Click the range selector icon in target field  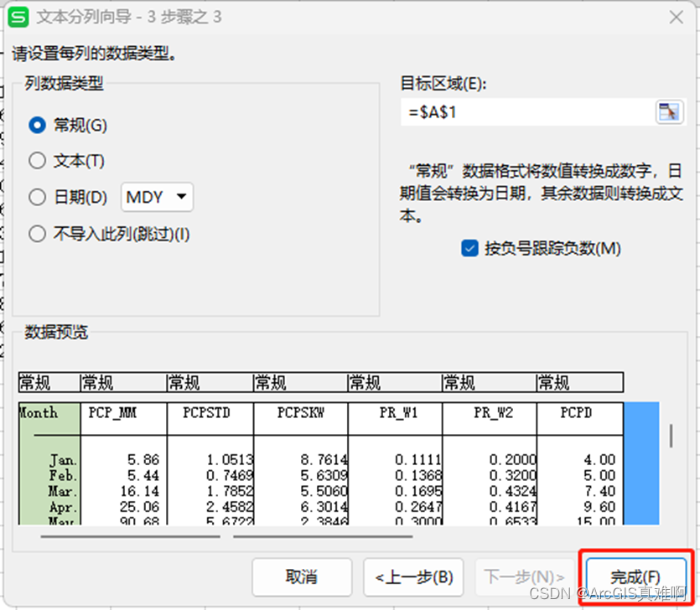[x=669, y=112]
